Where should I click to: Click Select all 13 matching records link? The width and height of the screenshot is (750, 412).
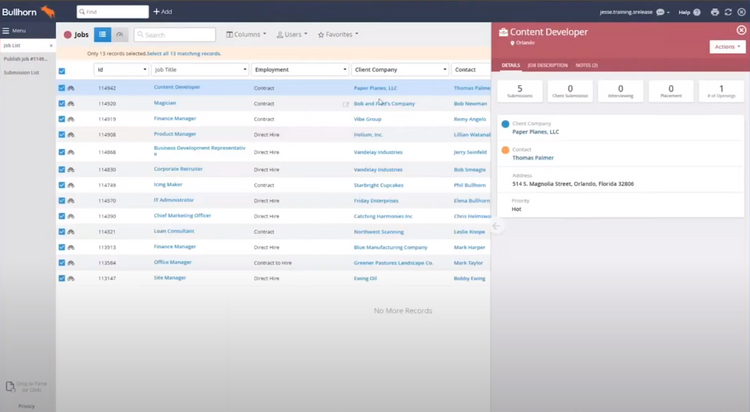tap(184, 54)
